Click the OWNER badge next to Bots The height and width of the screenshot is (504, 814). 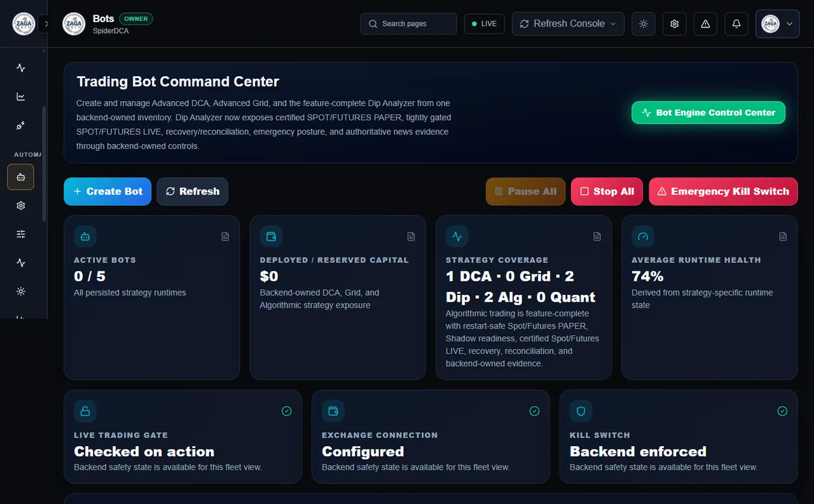pos(136,19)
